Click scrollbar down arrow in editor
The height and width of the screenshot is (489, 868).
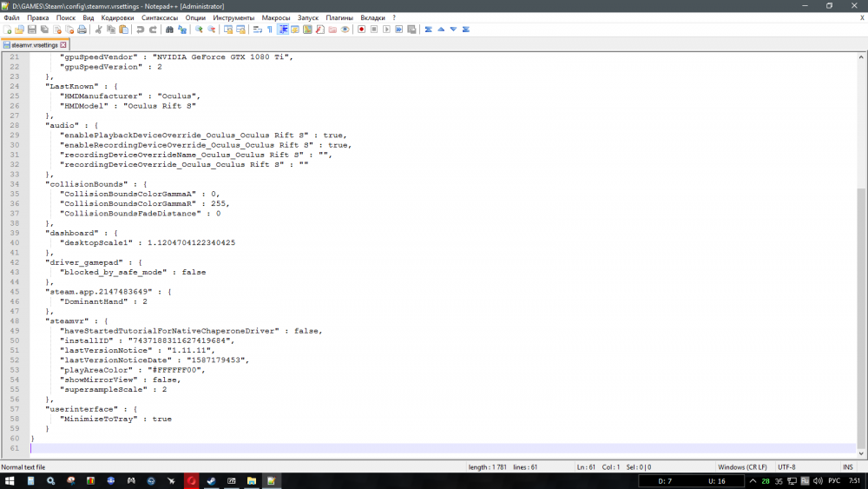(861, 453)
